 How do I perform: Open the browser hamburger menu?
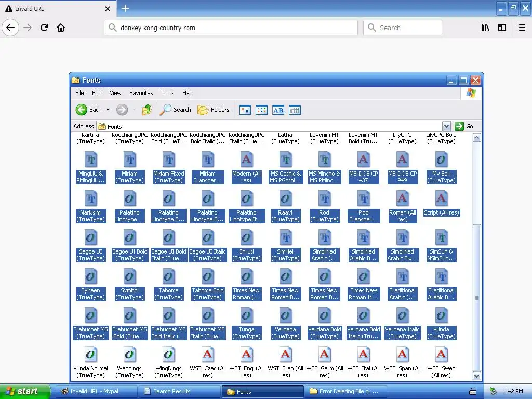click(522, 28)
